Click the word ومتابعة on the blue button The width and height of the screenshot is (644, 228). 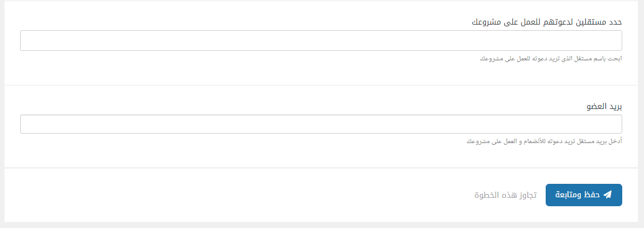(x=568, y=194)
